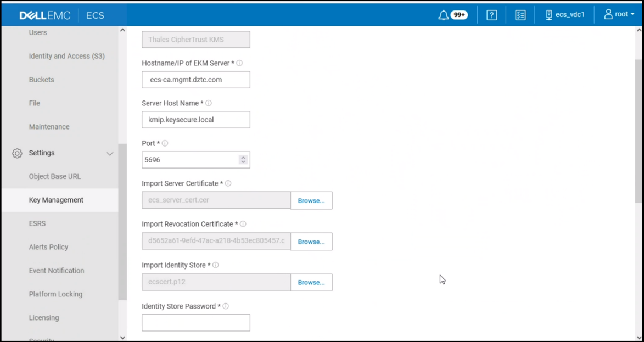Open ESRS settings page
Viewport: 644px width, 342px height.
[x=37, y=224]
